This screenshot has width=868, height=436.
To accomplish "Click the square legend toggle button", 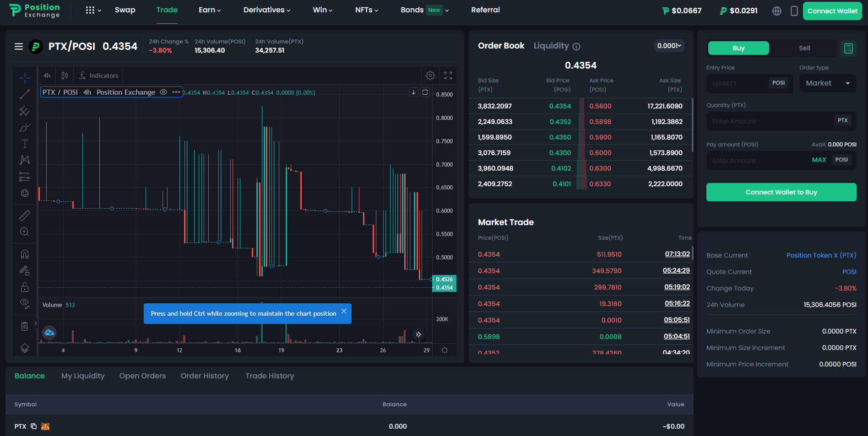I will [x=425, y=92].
